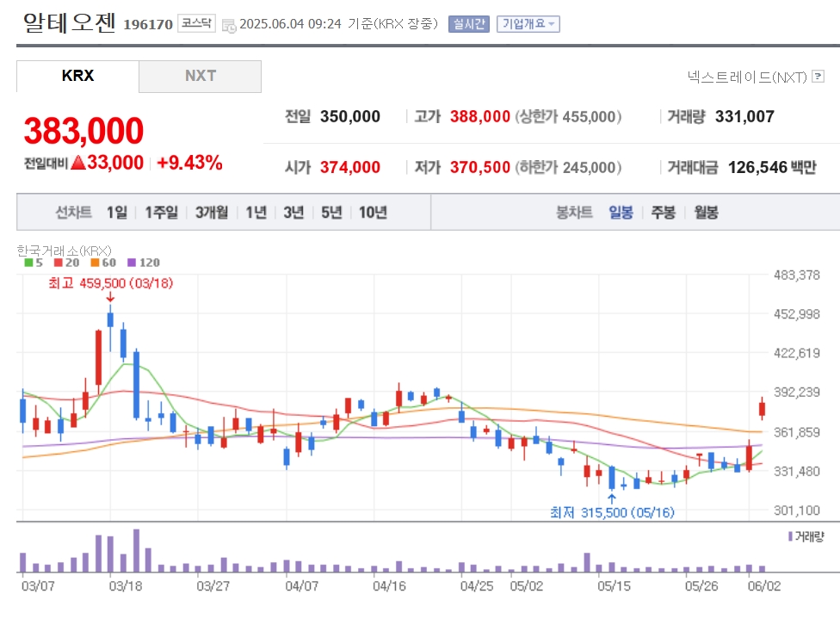Screen dimensions: 840x619
Task: Click the purple 120-day moving average swatch
Action: (x=131, y=263)
